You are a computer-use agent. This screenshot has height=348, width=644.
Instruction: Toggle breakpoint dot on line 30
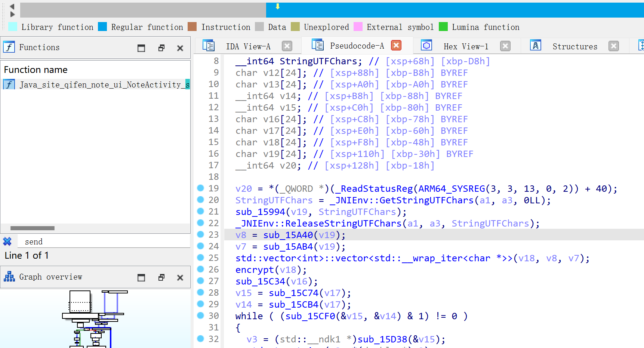click(201, 315)
